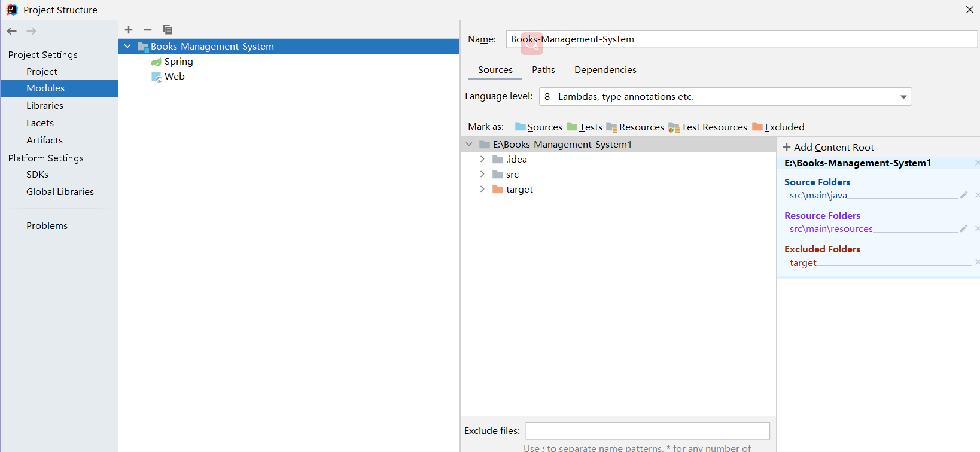Mark folder as Sources

pos(538,127)
